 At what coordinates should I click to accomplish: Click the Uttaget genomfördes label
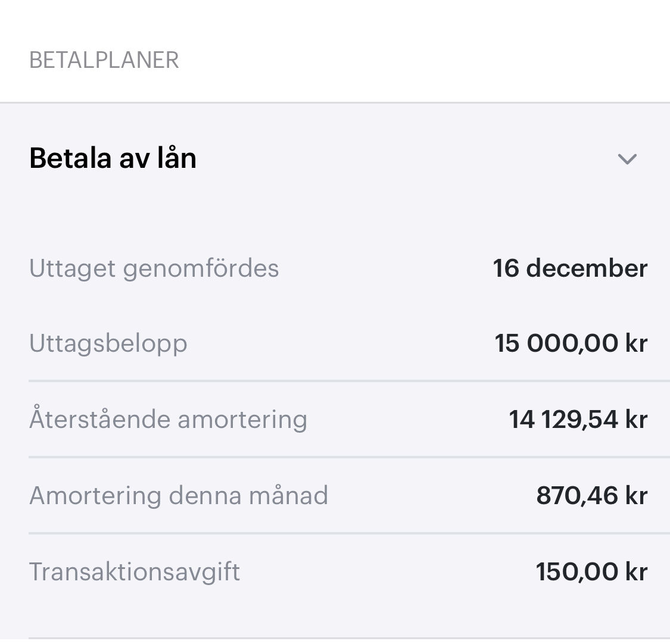[x=154, y=268]
